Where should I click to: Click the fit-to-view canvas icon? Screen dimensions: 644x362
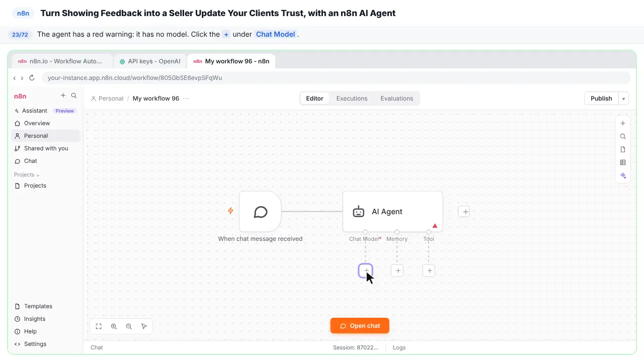click(99, 326)
